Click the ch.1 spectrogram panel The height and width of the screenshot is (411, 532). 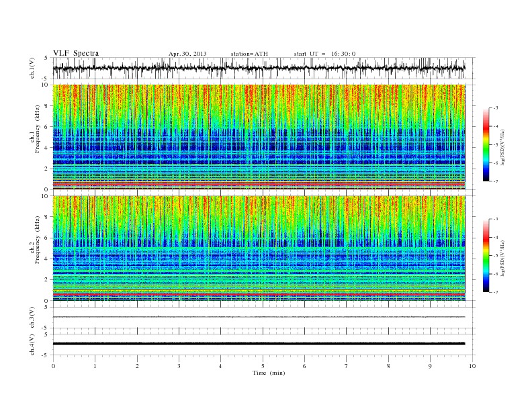click(259, 137)
